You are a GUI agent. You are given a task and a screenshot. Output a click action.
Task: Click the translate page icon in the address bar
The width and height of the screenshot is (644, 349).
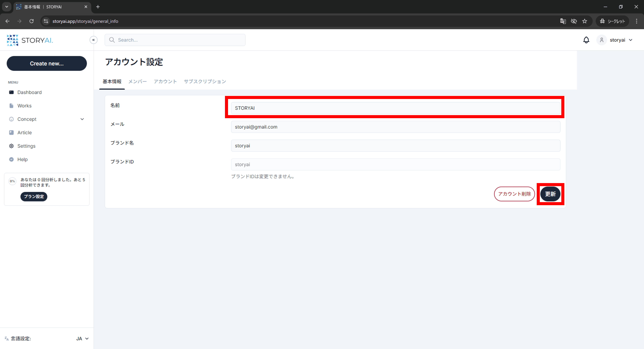[x=563, y=21]
